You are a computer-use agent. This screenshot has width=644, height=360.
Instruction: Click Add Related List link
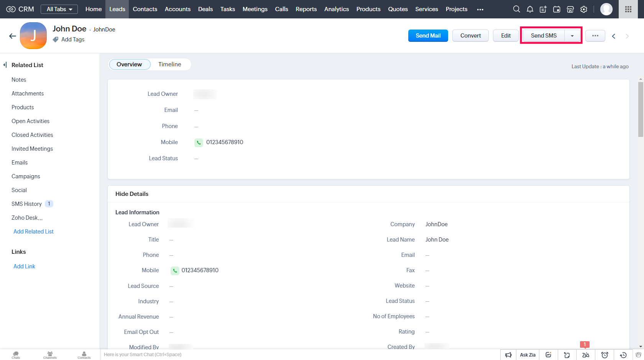coord(33,232)
